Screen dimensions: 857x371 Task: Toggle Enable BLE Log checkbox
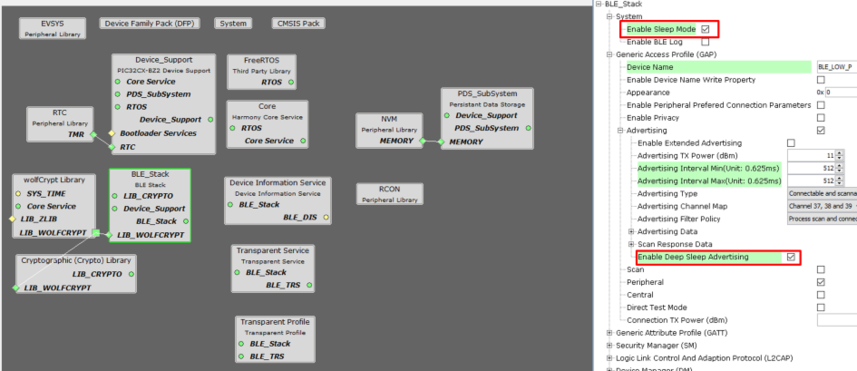(x=705, y=42)
